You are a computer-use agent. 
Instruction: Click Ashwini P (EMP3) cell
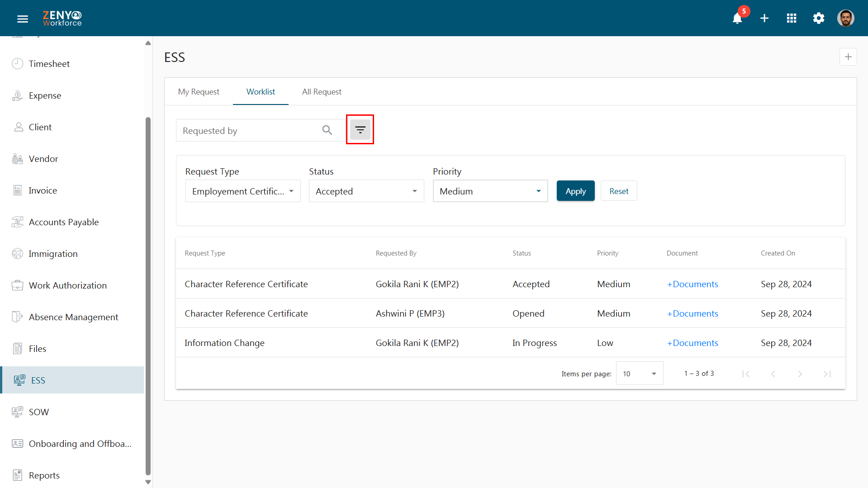click(410, 313)
